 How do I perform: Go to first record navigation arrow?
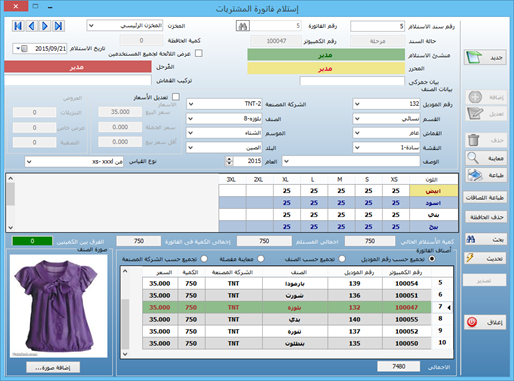tap(18, 26)
